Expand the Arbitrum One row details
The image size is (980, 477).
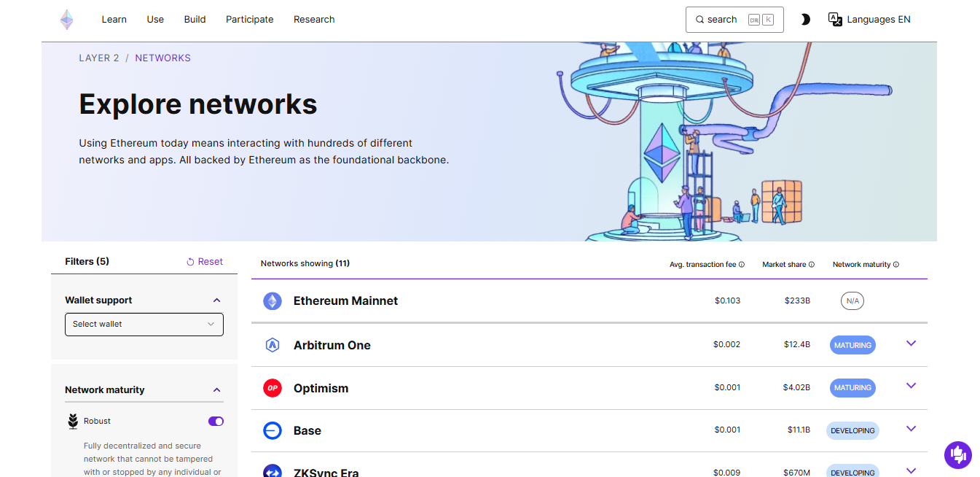coord(911,344)
